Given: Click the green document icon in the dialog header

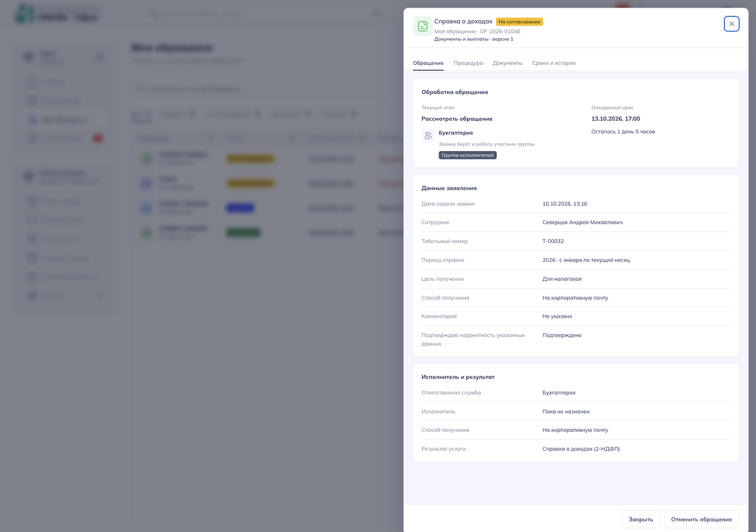Looking at the screenshot, I should coord(422,26).
